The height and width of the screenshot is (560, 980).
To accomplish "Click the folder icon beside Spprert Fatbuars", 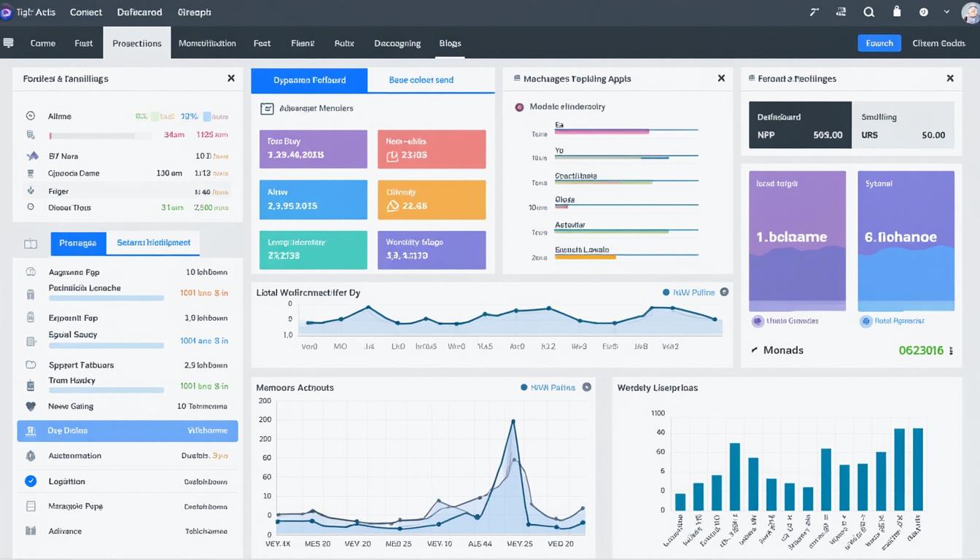I will [x=31, y=365].
